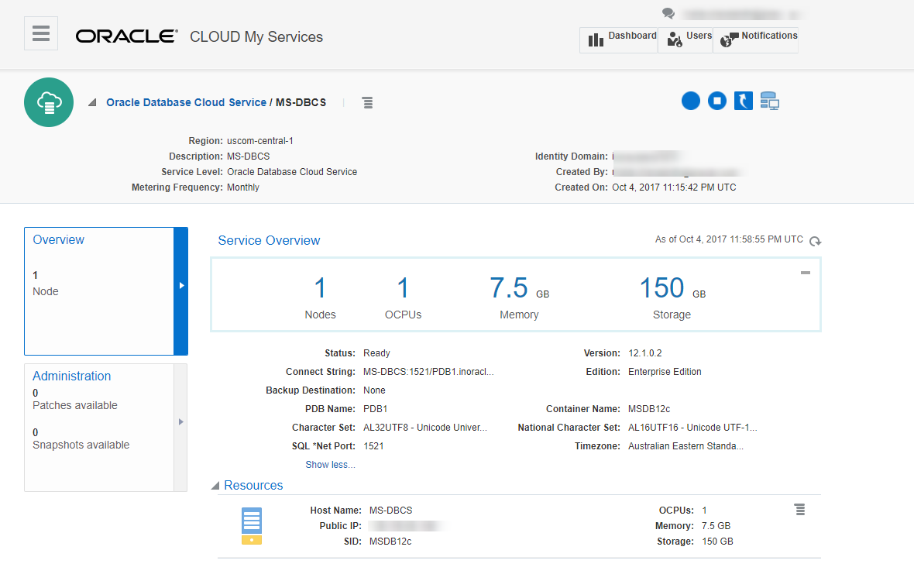Open the Users page

(685, 40)
